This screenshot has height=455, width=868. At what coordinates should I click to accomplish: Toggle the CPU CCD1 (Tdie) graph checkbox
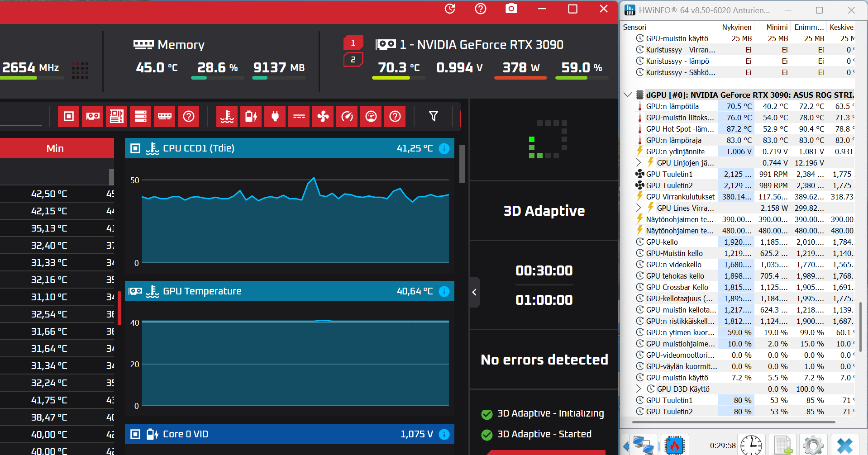135,148
